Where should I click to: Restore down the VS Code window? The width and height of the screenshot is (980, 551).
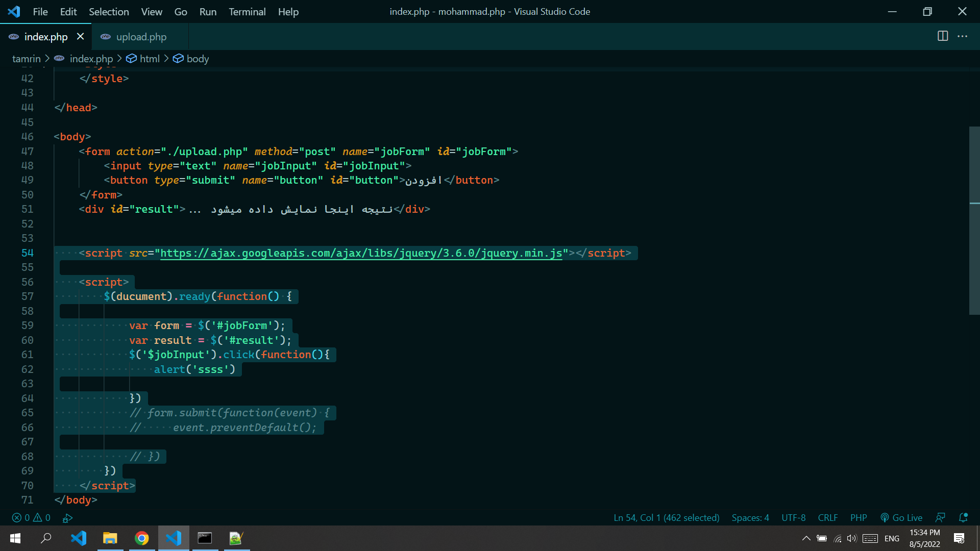927,11
